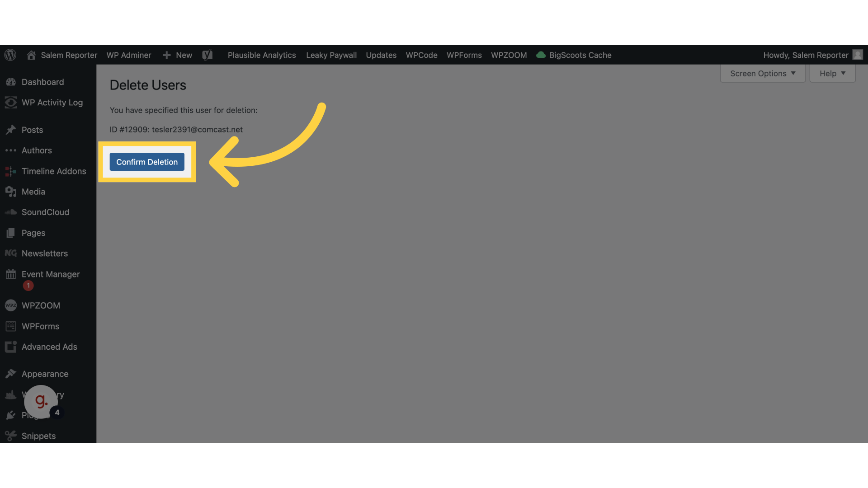Open BigScoots Cache menu
The image size is (868, 488).
(x=574, y=55)
